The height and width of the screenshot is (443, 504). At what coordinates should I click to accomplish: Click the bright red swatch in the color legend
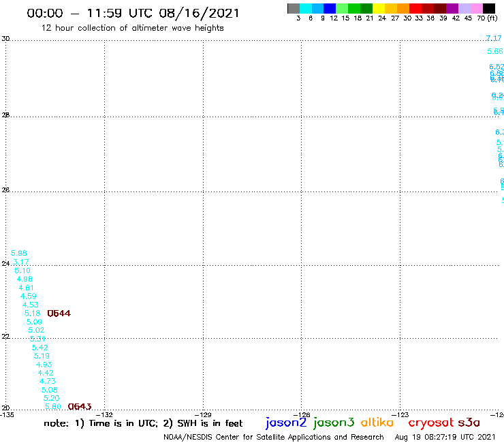[415, 8]
